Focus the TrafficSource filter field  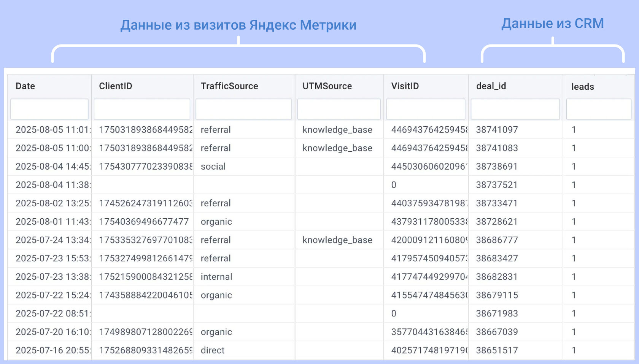(244, 109)
